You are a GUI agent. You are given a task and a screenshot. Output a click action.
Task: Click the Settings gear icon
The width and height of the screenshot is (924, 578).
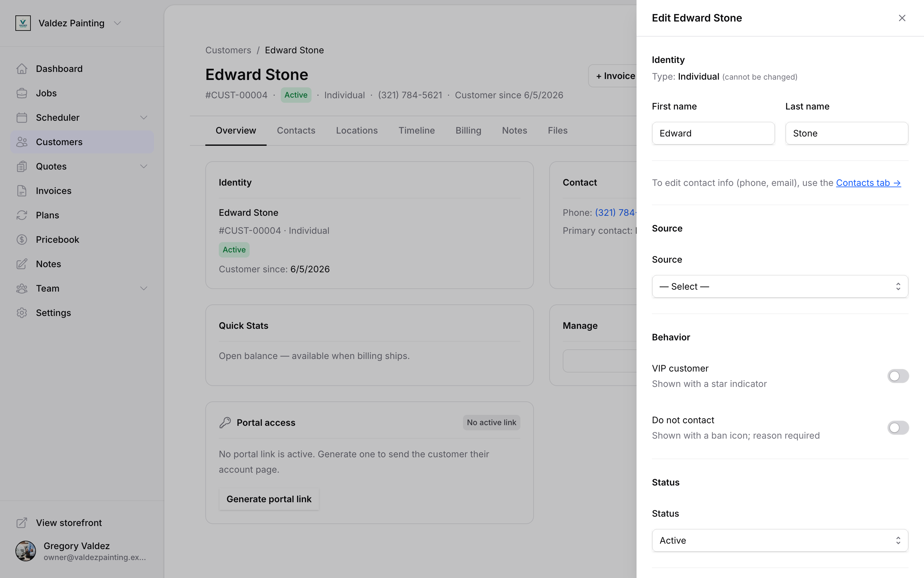[22, 313]
